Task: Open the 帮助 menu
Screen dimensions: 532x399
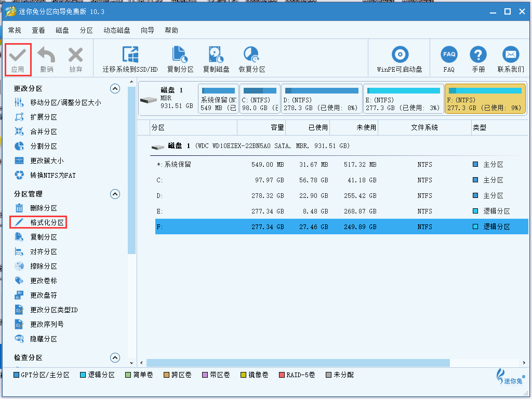Action: 171,31
